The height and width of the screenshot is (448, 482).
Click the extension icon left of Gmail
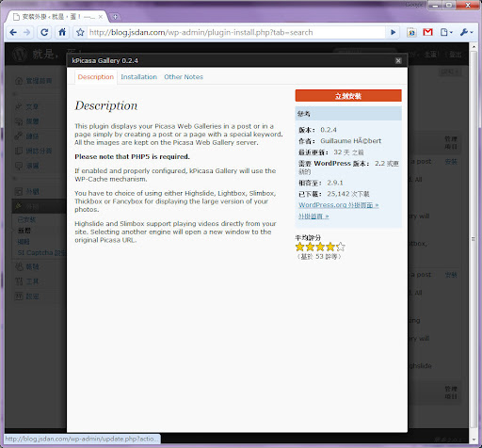click(x=411, y=32)
